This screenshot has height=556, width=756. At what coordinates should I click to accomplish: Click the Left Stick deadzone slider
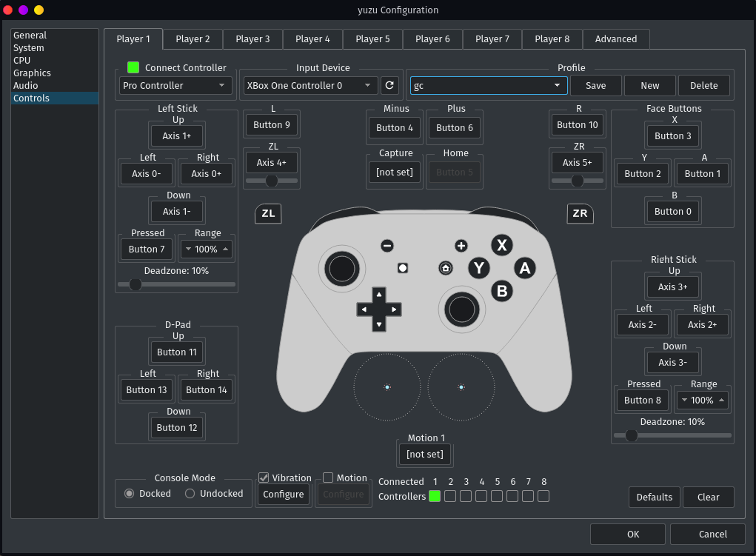click(x=176, y=284)
